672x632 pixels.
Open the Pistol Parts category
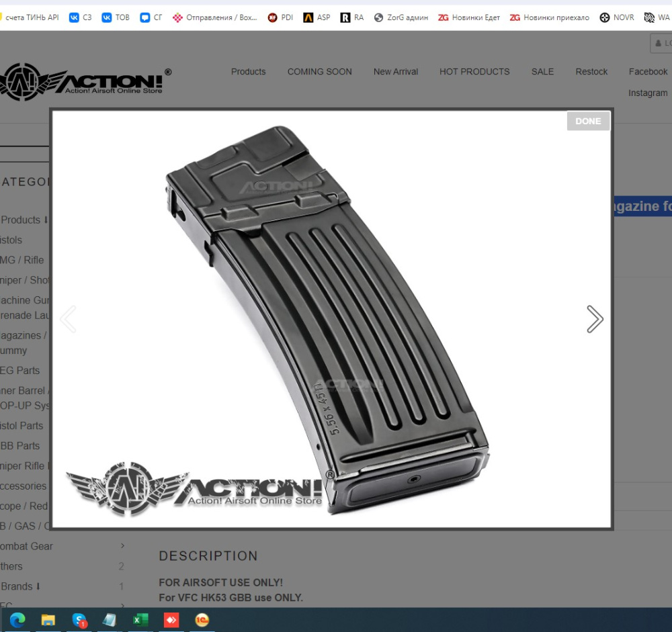[x=22, y=426]
